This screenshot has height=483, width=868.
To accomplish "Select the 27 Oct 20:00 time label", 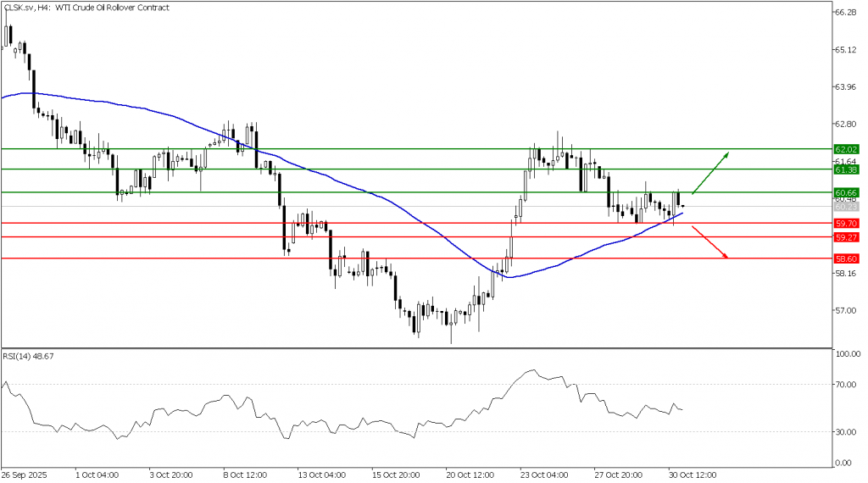I will [x=618, y=475].
